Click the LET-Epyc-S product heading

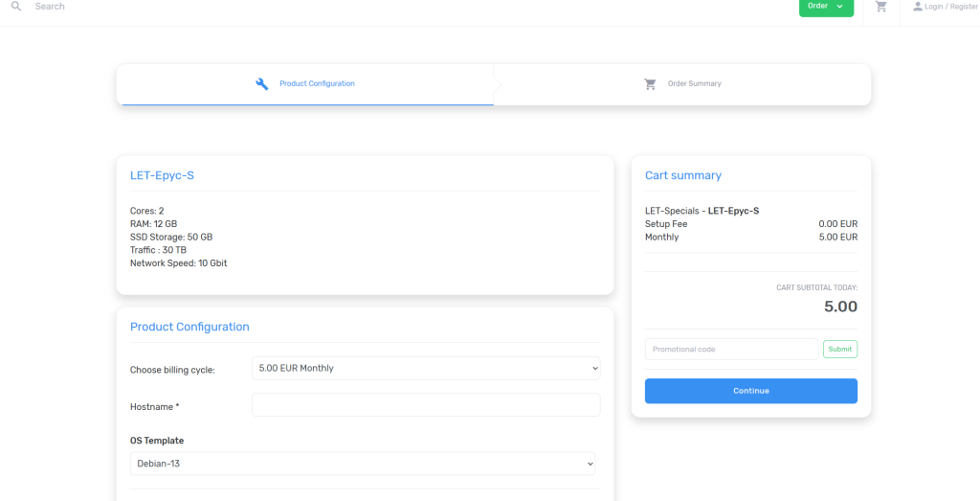click(162, 175)
